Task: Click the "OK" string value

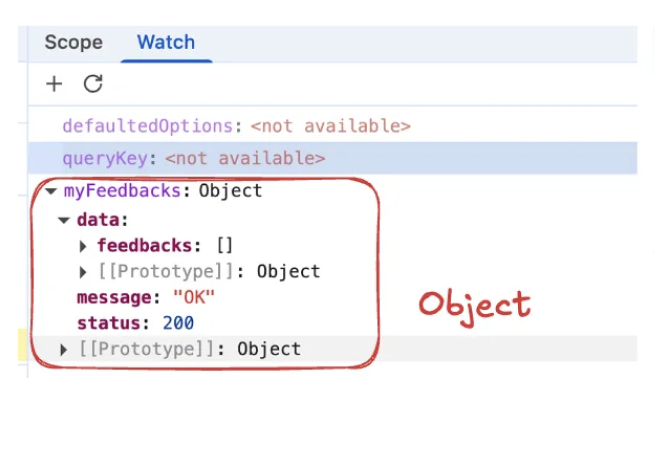Action: [193, 298]
